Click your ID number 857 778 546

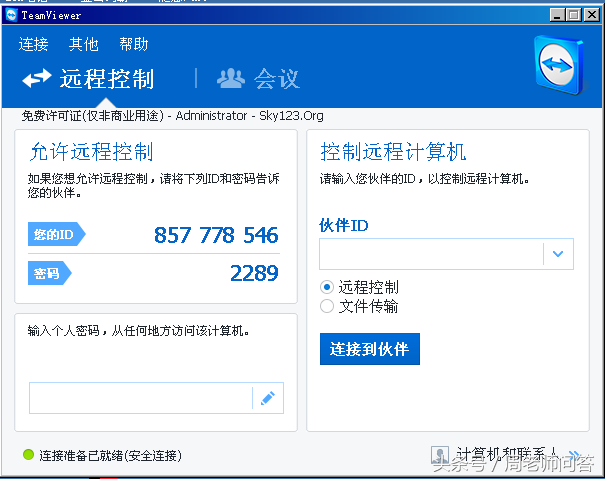216,235
